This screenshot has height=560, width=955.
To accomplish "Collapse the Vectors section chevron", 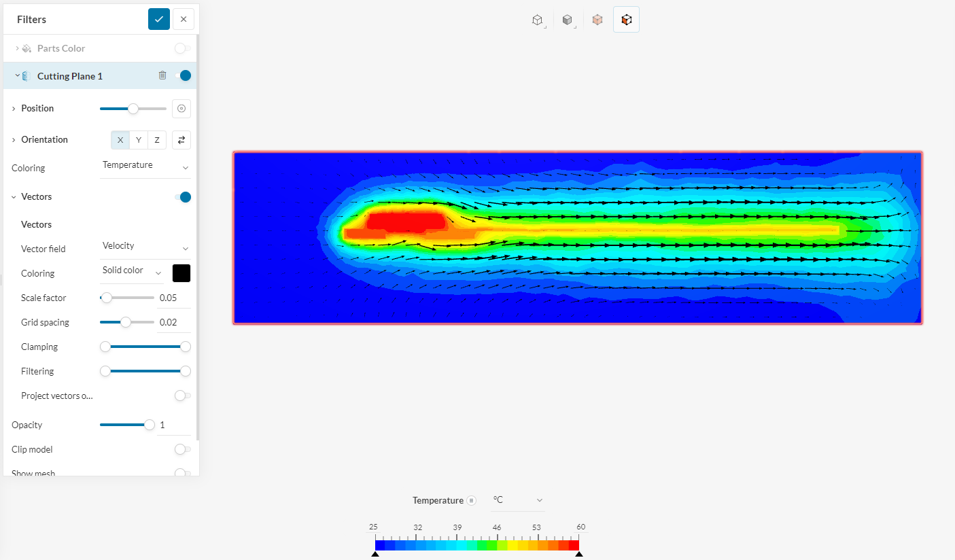I will click(14, 197).
